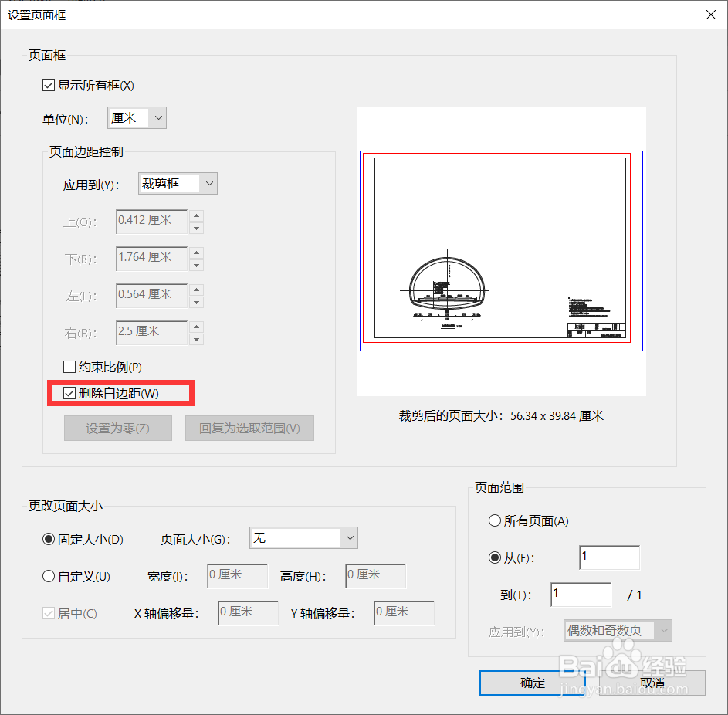Viewport: 728px width, 715px height.
Task: Increase the 左 margin value using its spinner
Action: 197,291
